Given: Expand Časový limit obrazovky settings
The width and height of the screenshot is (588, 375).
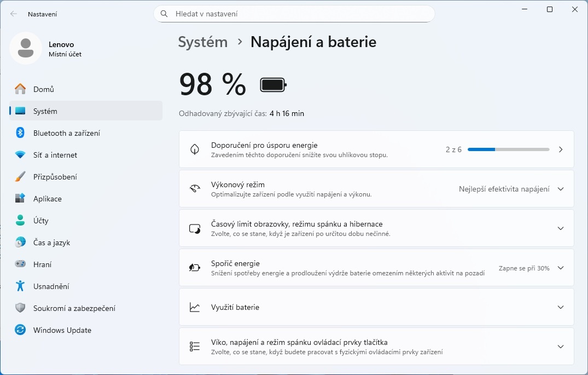Looking at the screenshot, I should click(560, 228).
